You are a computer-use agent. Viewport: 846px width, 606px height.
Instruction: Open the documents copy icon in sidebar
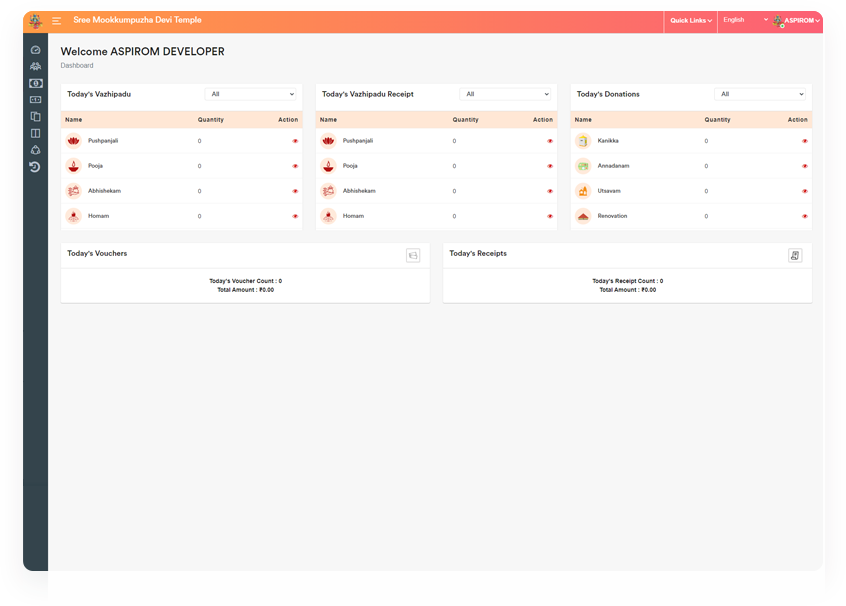click(x=36, y=117)
